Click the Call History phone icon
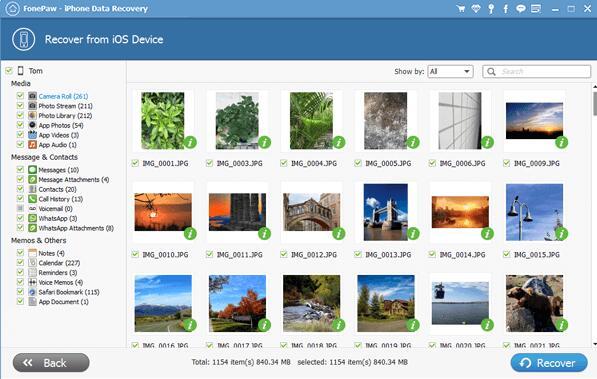Viewport: 597px width, 379px height. [x=32, y=199]
